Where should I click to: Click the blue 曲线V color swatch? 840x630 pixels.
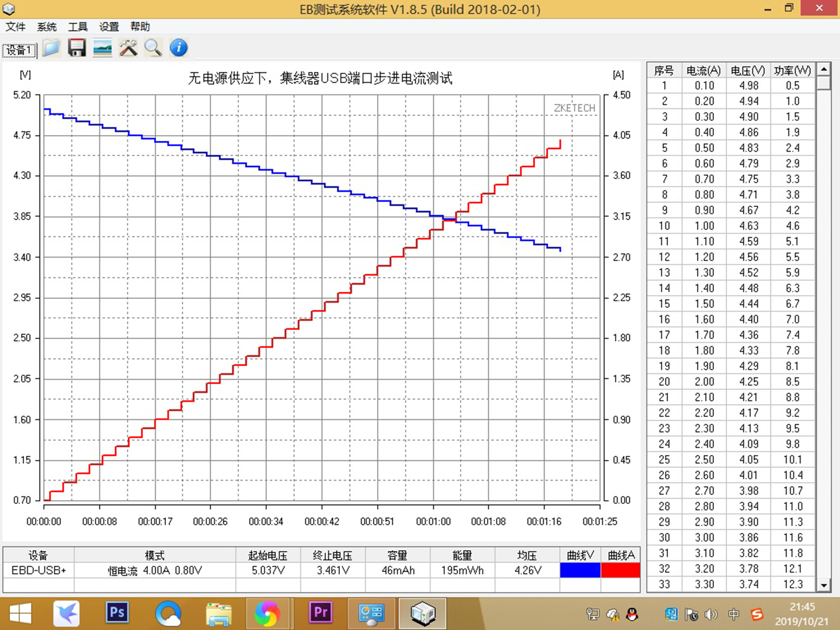pyautogui.click(x=580, y=570)
